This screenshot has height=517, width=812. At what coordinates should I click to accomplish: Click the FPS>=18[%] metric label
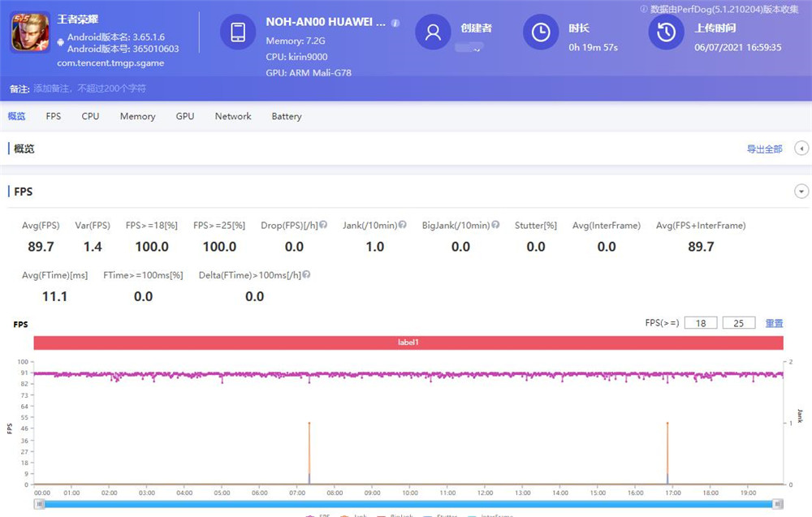pyautogui.click(x=152, y=226)
